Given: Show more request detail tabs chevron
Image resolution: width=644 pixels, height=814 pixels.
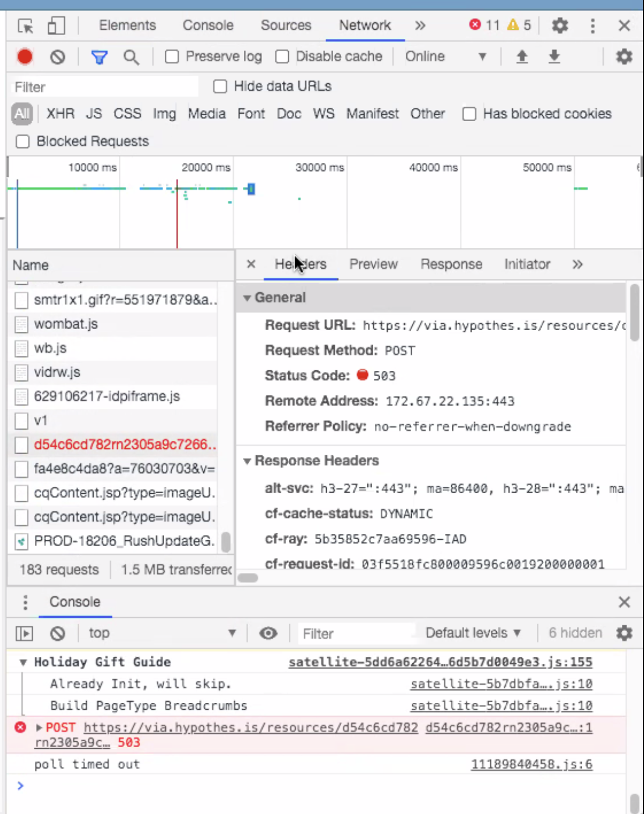Looking at the screenshot, I should (577, 264).
